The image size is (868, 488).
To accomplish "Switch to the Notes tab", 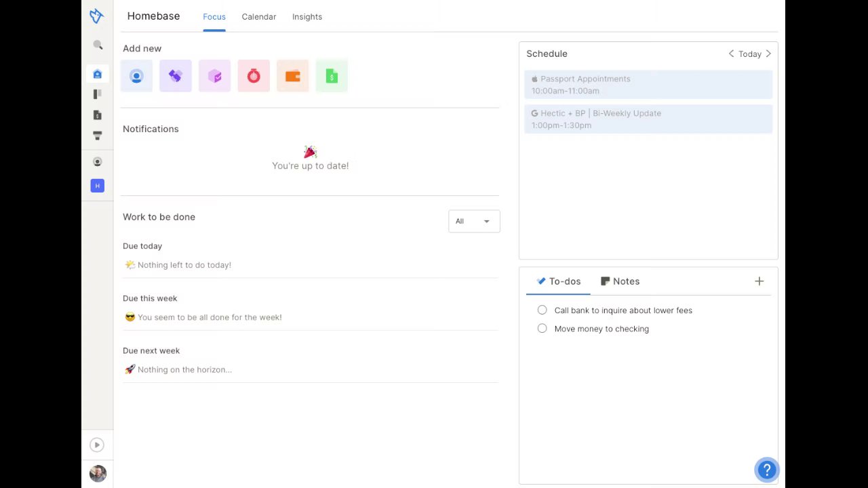I will click(620, 281).
